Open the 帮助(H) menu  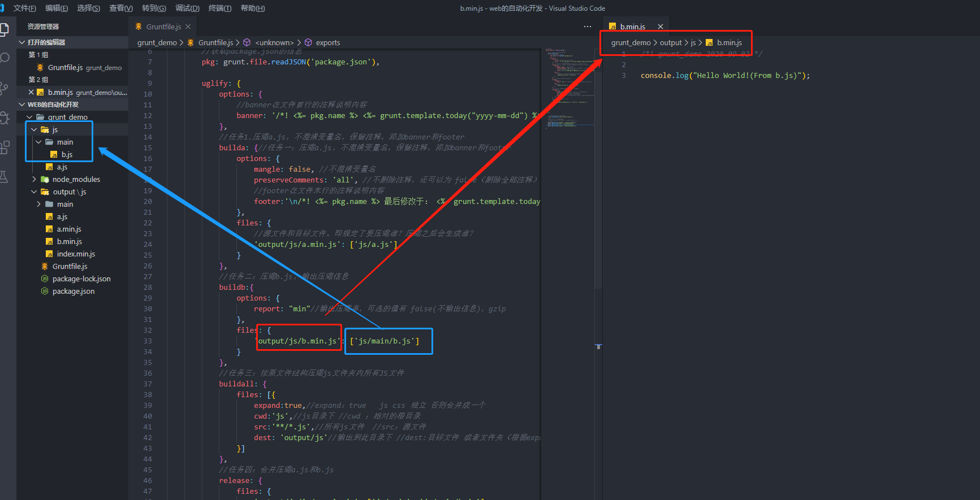pos(253,8)
